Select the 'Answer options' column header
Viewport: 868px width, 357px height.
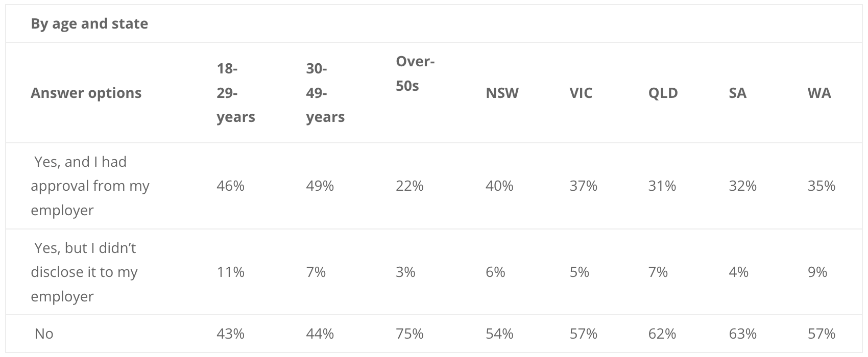pyautogui.click(x=86, y=93)
